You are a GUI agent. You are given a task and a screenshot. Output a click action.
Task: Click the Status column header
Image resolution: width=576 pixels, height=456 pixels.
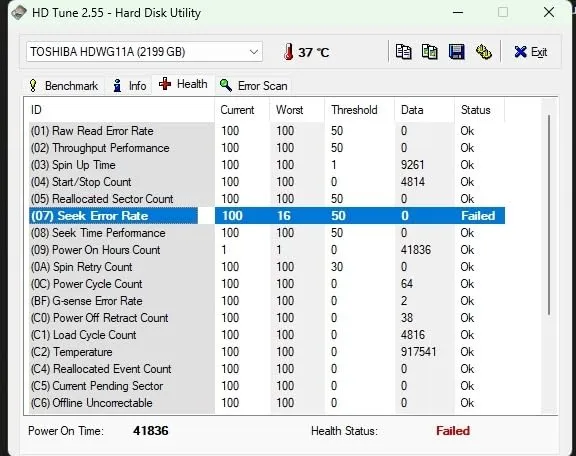(x=479, y=110)
